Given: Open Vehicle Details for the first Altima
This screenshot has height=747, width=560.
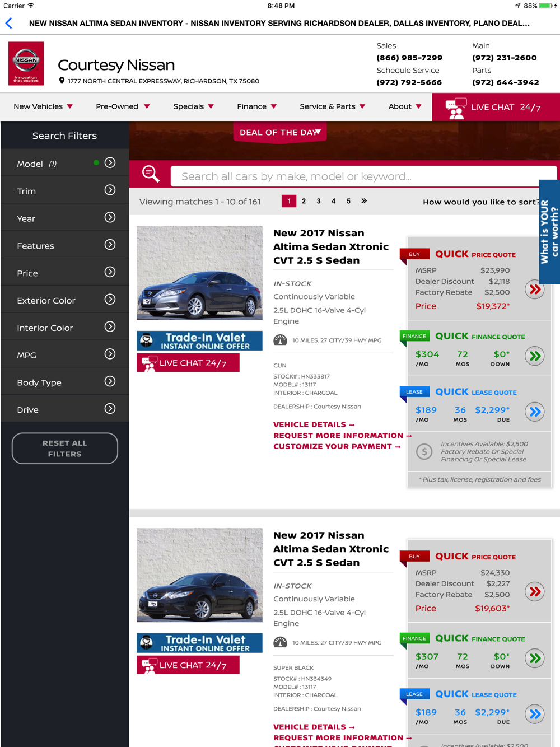Looking at the screenshot, I should click(314, 424).
